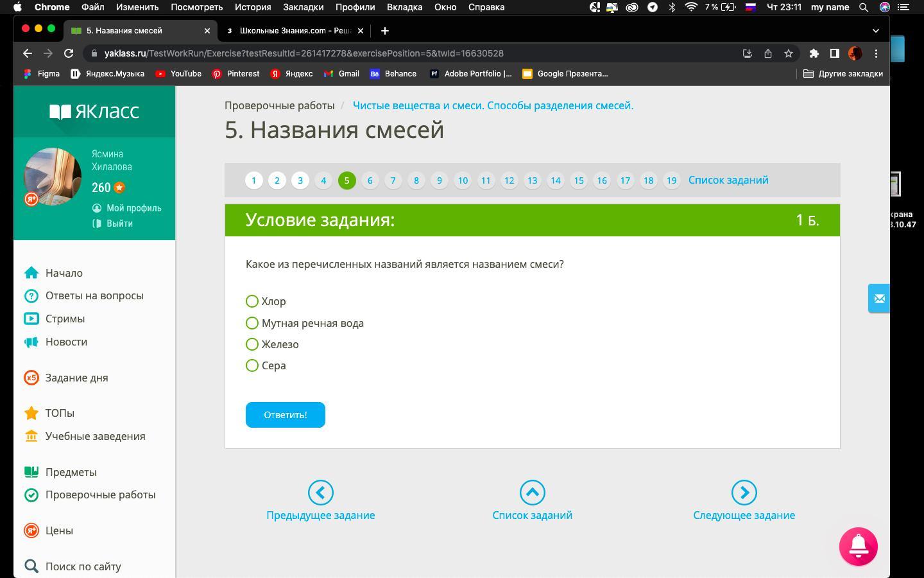Go to task number 6
The image size is (924, 578).
(x=370, y=180)
